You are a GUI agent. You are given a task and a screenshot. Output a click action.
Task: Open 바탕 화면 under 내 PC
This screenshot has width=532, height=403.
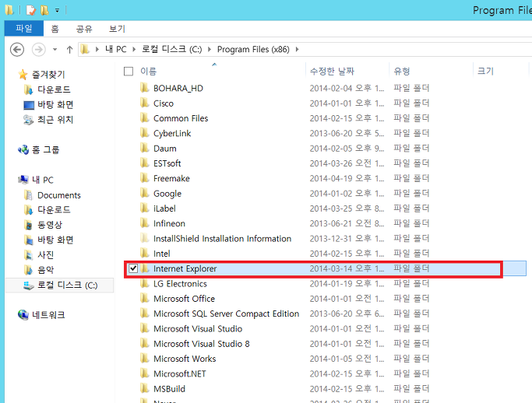55,240
